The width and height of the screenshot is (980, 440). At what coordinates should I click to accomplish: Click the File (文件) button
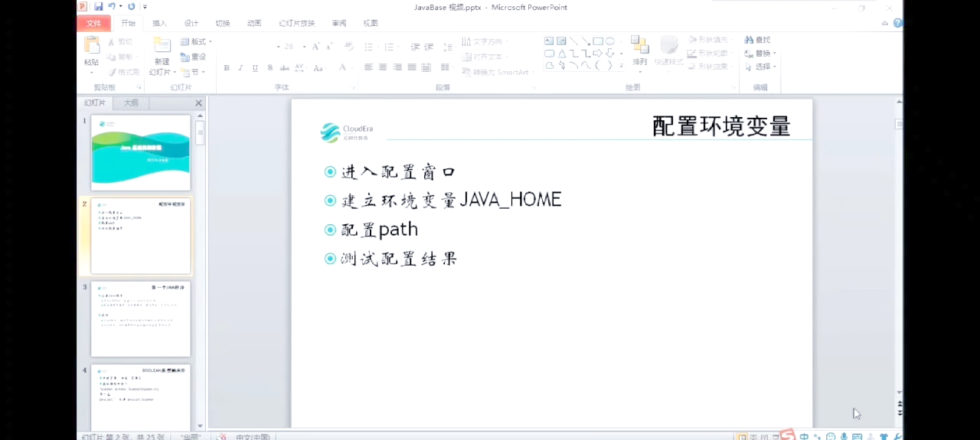93,24
